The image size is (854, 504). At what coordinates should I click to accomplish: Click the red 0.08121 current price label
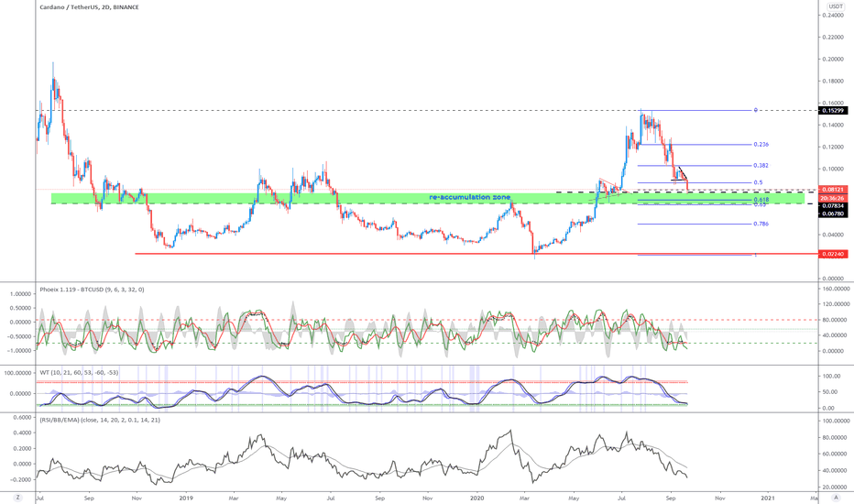pyautogui.click(x=833, y=190)
